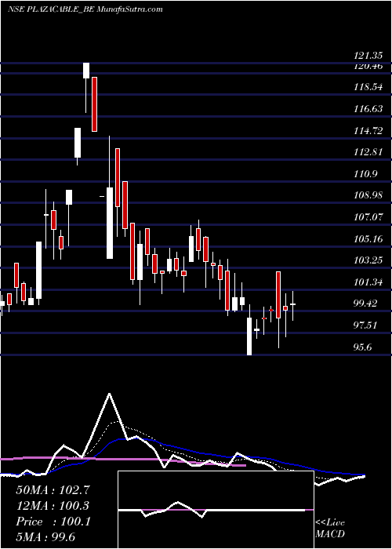Viewport: 392px width, 549px height.
Task: Click the <<Live MACD label
Action: [330, 528]
